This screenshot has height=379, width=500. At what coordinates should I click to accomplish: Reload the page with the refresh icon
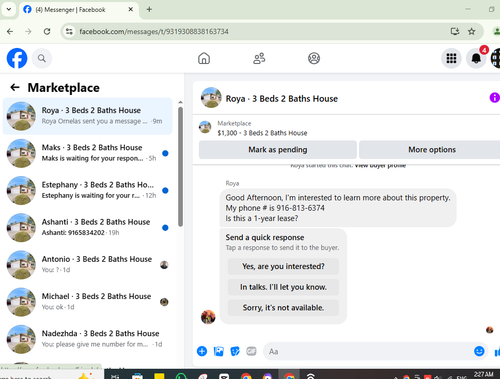(47, 32)
